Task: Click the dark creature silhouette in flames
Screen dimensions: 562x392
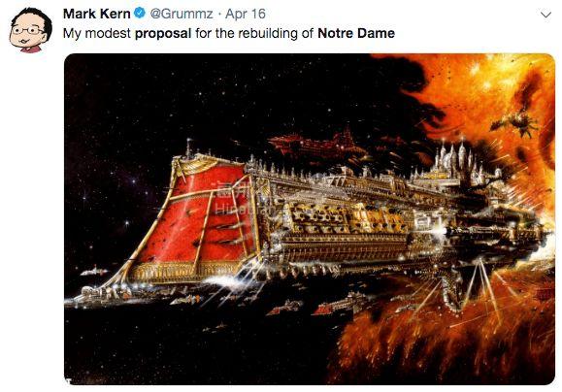Action: click(x=514, y=122)
